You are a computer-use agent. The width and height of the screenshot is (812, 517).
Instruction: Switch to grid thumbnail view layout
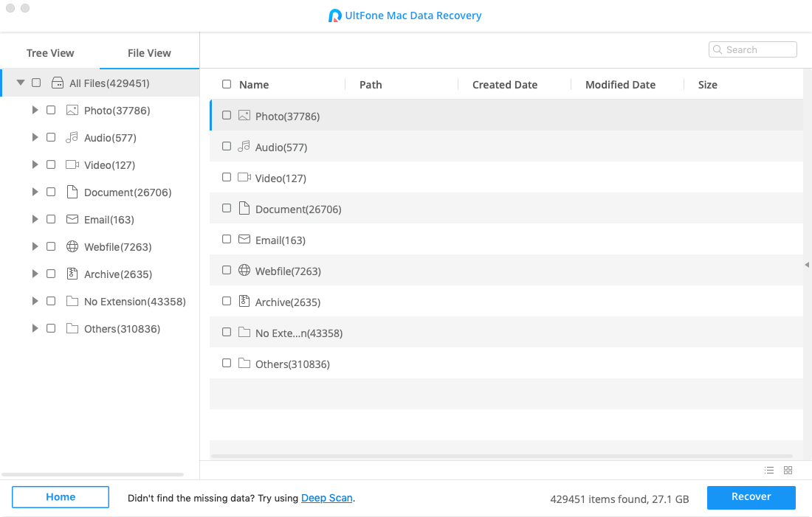[788, 470]
